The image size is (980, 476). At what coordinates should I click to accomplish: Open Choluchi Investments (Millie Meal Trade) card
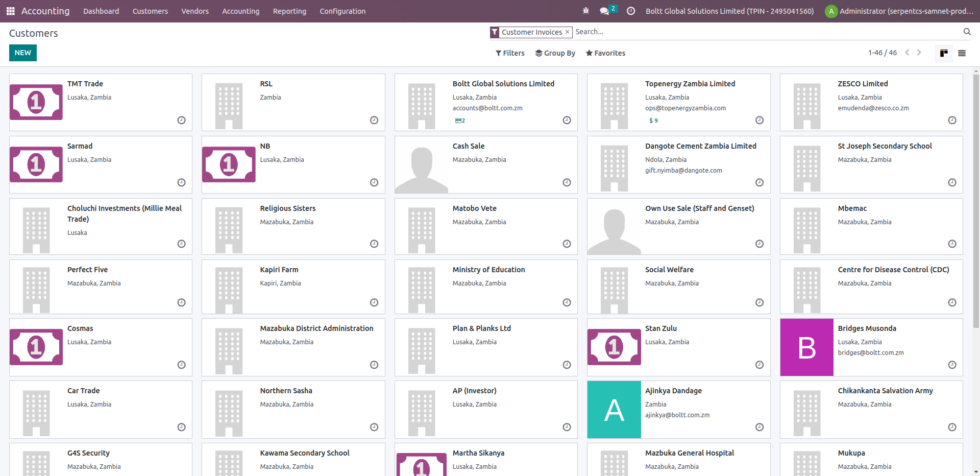pyautogui.click(x=101, y=226)
